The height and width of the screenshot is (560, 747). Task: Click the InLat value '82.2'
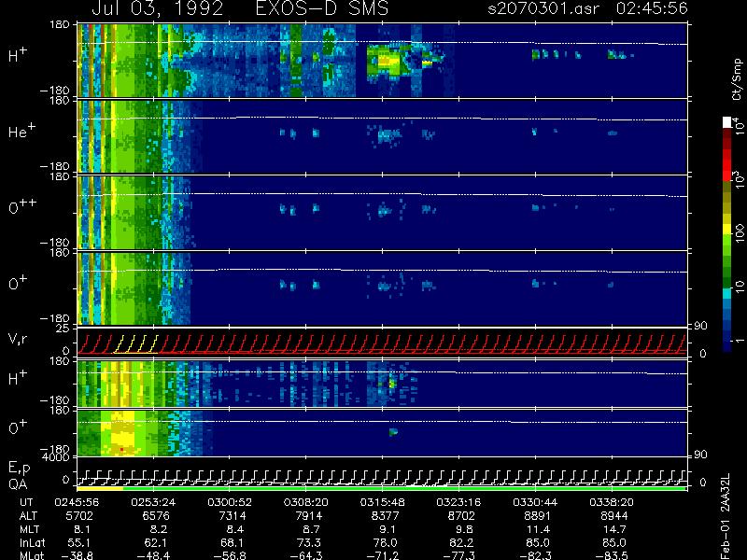click(461, 542)
